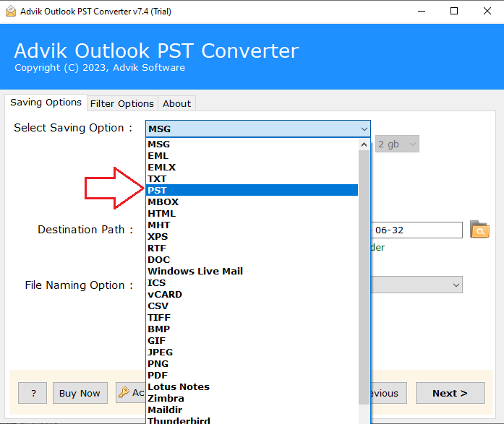Pick PNG from the format list
504x424 pixels.
[252, 363]
